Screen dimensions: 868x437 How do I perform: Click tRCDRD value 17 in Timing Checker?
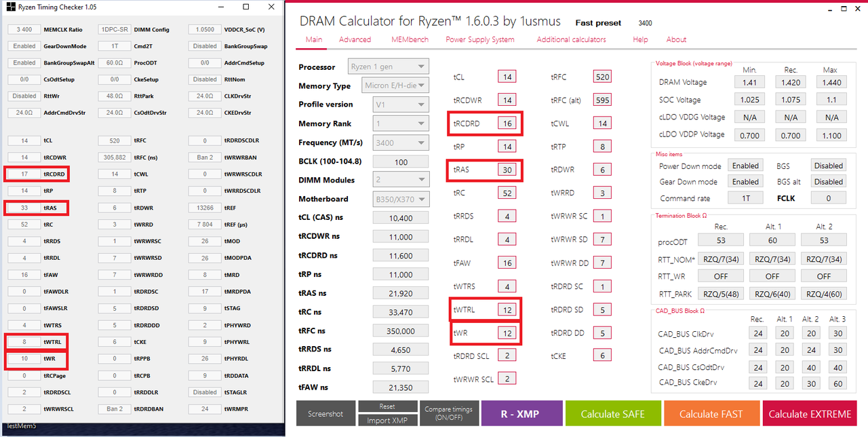point(24,174)
